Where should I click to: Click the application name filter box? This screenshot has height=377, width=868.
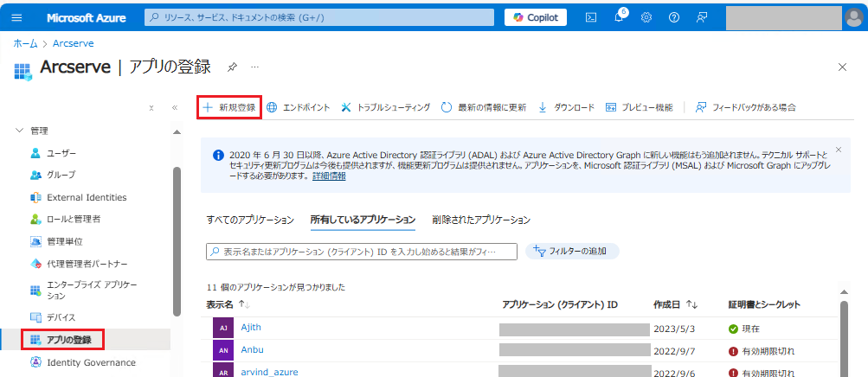(x=362, y=251)
